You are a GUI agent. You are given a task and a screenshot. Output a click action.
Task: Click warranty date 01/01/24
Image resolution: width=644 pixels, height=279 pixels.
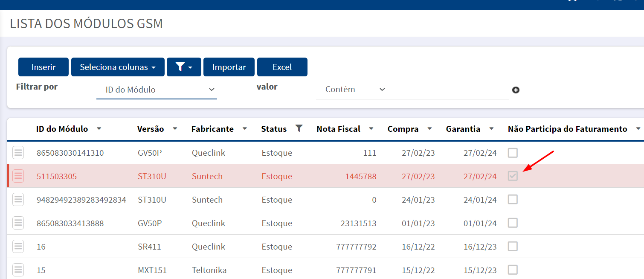[480, 223]
